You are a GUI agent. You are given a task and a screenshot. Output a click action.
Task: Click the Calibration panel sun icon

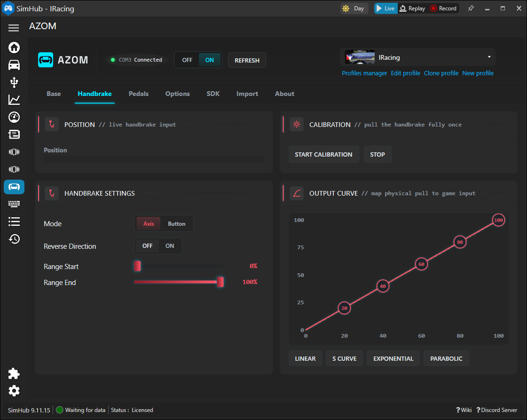[297, 125]
